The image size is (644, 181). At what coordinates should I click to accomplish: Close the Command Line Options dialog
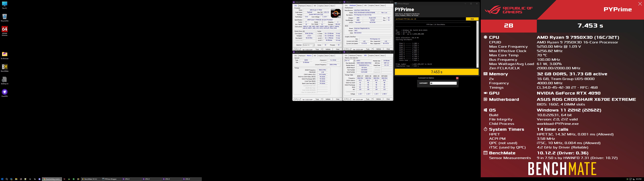pos(457,78)
